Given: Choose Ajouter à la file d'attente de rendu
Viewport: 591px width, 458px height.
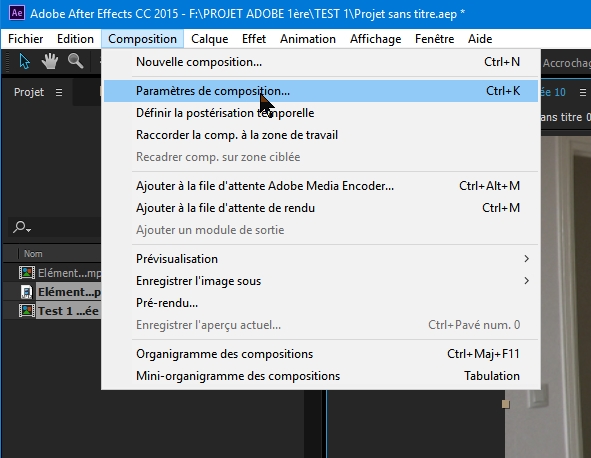Looking at the screenshot, I should (x=321, y=208).
